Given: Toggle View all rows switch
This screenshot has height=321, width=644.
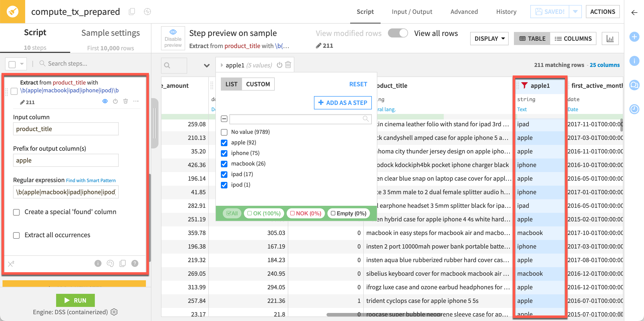Looking at the screenshot, I should [398, 33].
